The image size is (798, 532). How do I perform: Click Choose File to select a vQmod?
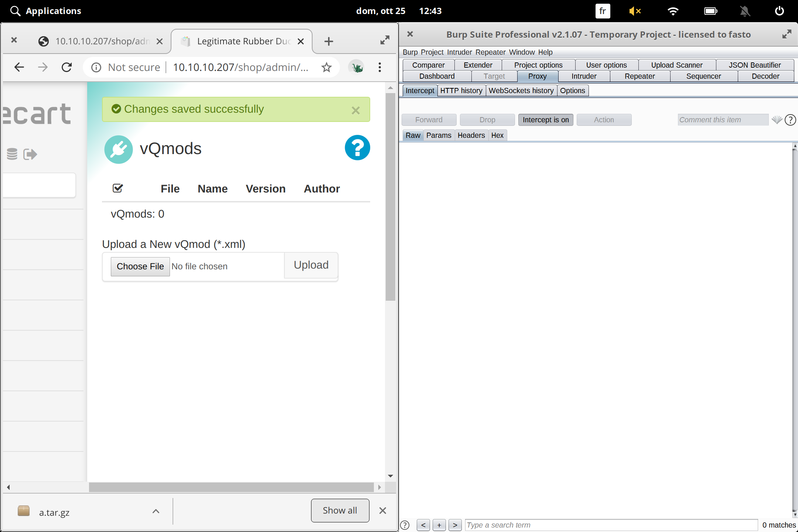[x=140, y=266]
